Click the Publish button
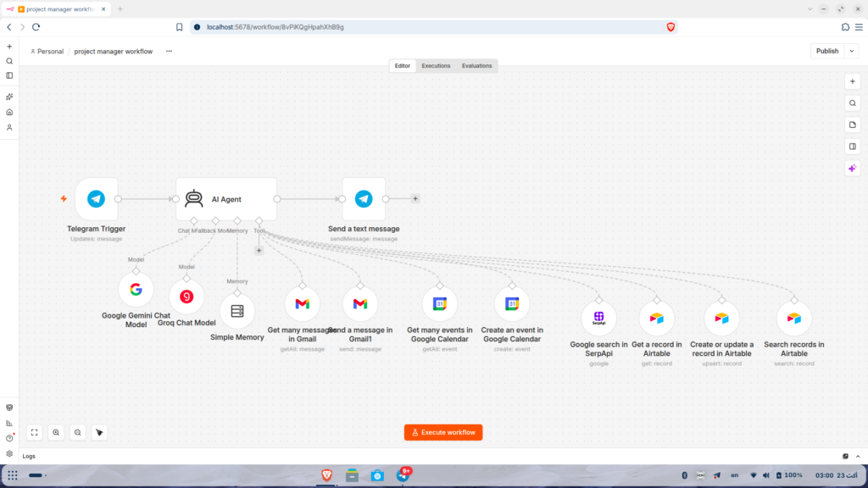Viewport: 868px width, 488px height. click(x=827, y=51)
